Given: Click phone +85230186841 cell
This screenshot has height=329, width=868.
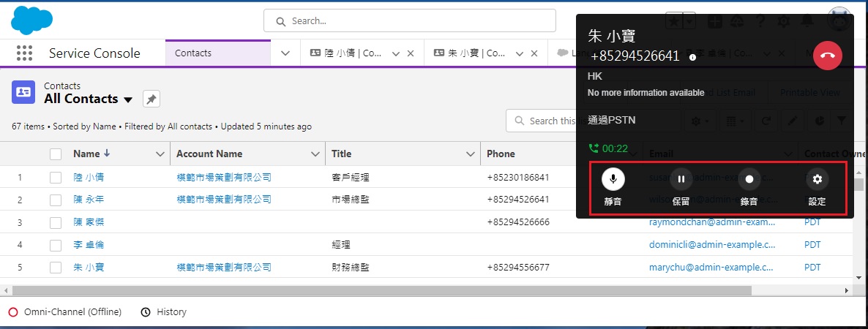Looking at the screenshot, I should click(518, 178).
